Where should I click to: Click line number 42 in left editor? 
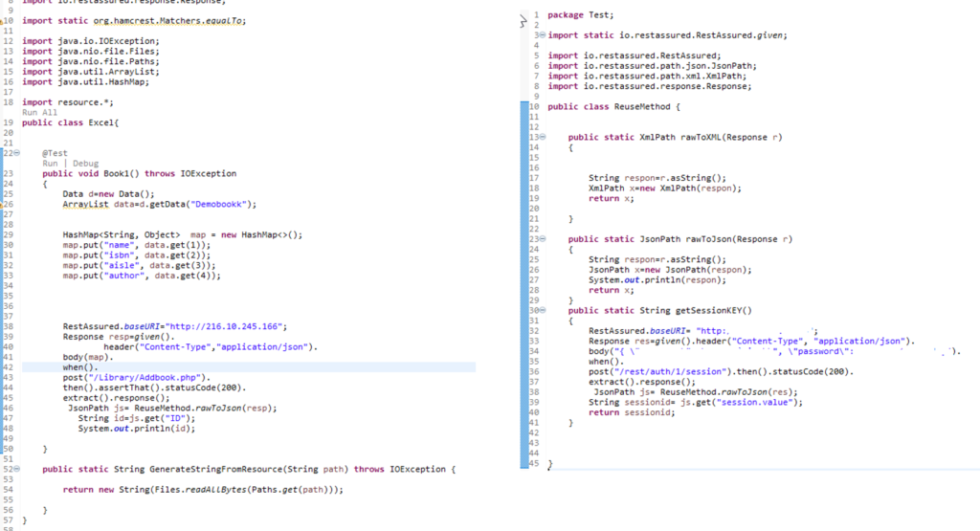point(8,367)
